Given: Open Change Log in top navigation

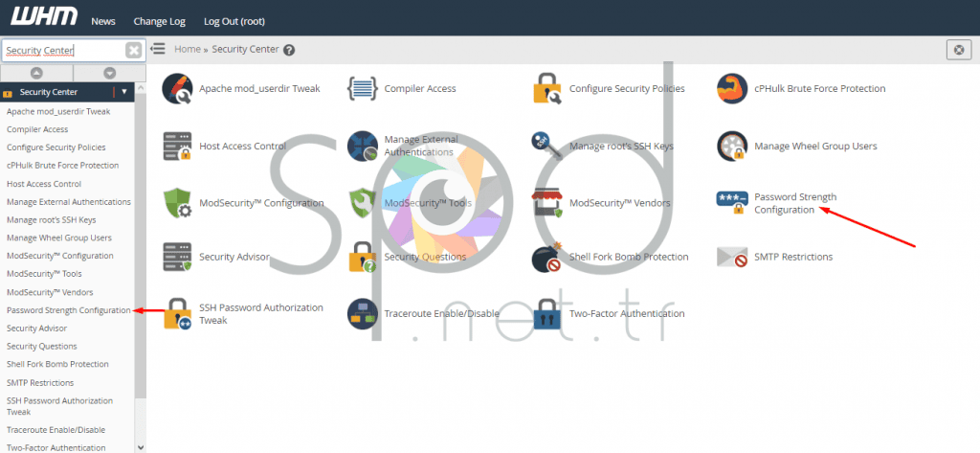Looking at the screenshot, I should pos(160,21).
